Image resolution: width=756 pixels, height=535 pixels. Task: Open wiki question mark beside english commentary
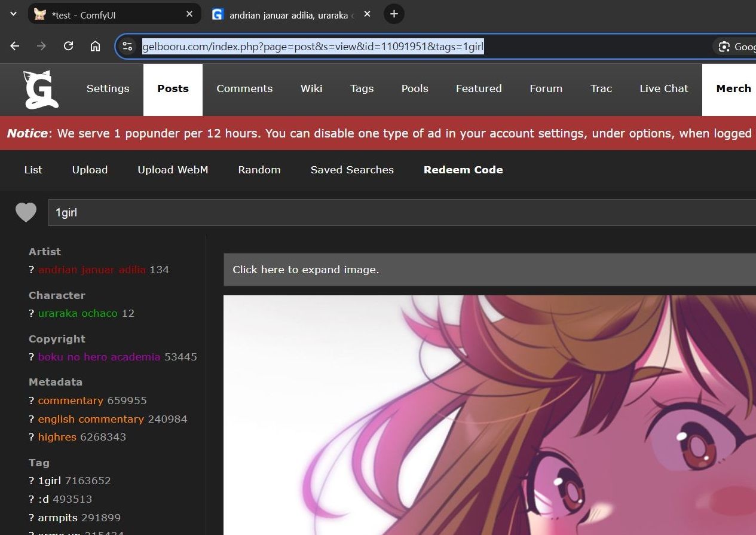click(32, 419)
